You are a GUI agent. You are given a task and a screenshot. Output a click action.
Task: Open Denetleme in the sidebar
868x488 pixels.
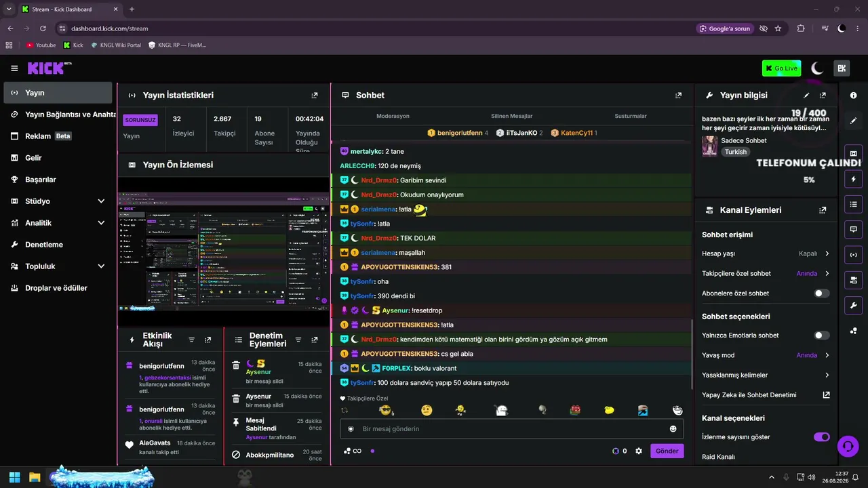tap(58, 245)
